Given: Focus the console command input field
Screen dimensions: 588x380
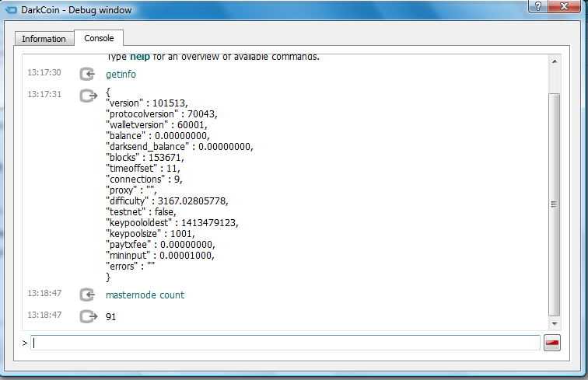Looking at the screenshot, I should tap(285, 343).
